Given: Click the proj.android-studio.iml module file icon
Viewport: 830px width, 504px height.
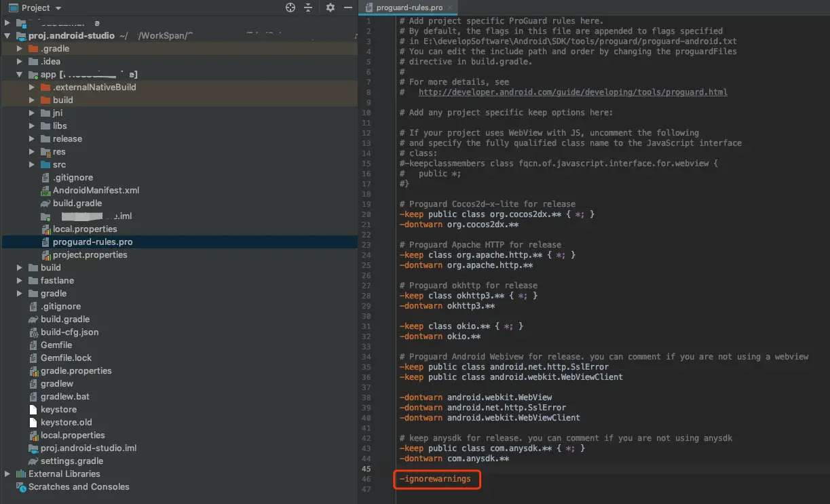Looking at the screenshot, I should (34, 448).
